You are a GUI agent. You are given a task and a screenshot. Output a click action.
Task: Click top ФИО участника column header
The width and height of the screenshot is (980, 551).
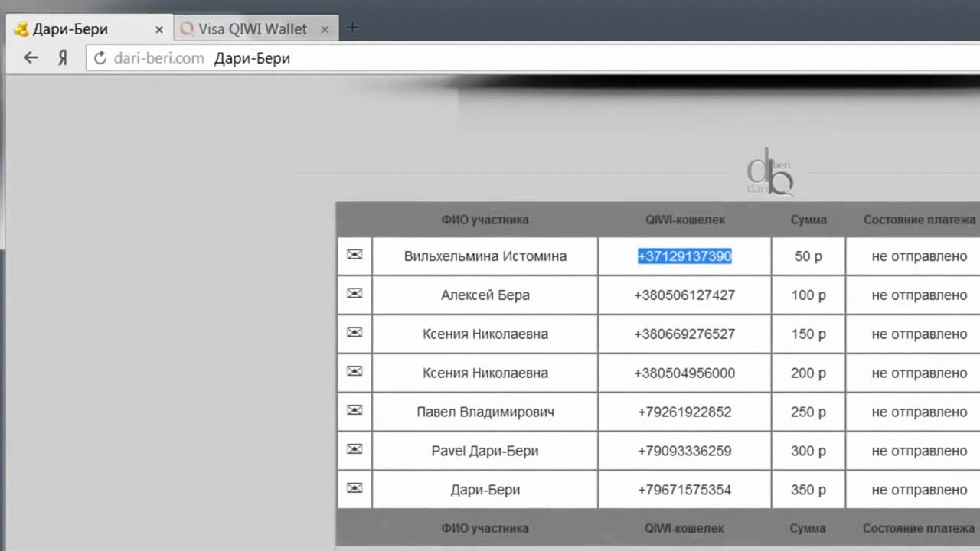point(485,220)
